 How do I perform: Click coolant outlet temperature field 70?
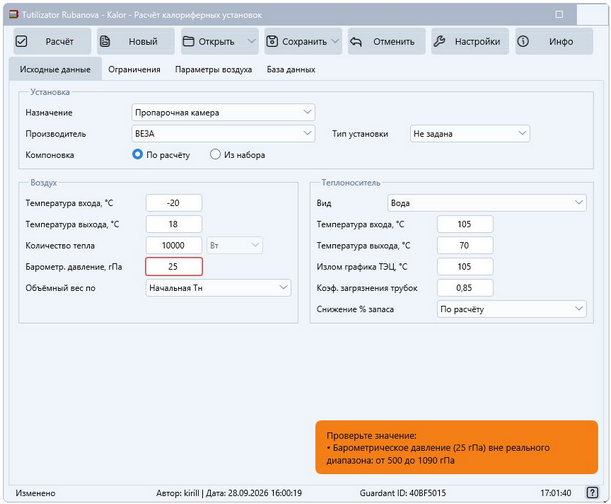[x=465, y=245]
